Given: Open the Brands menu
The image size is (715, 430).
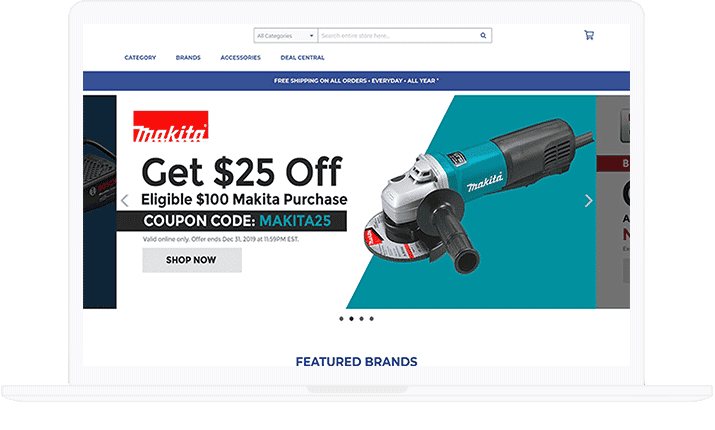Looking at the screenshot, I should tap(188, 57).
